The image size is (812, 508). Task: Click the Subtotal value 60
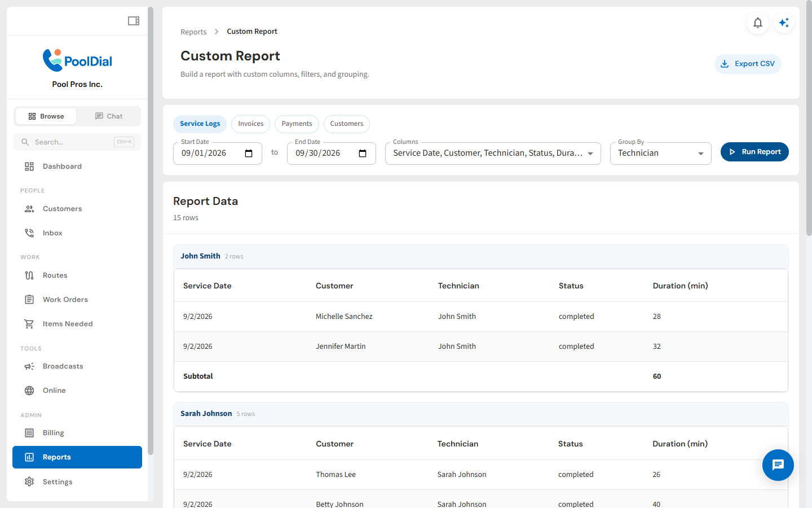click(657, 376)
